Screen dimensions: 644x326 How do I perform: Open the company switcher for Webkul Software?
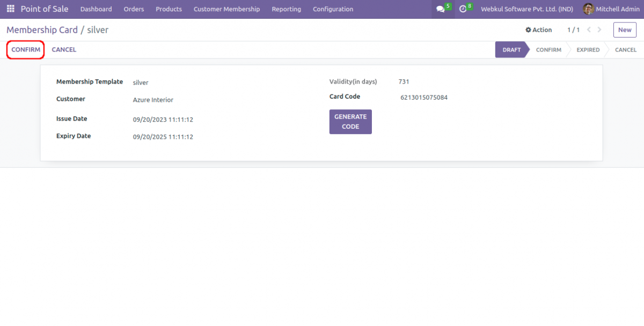(x=526, y=9)
